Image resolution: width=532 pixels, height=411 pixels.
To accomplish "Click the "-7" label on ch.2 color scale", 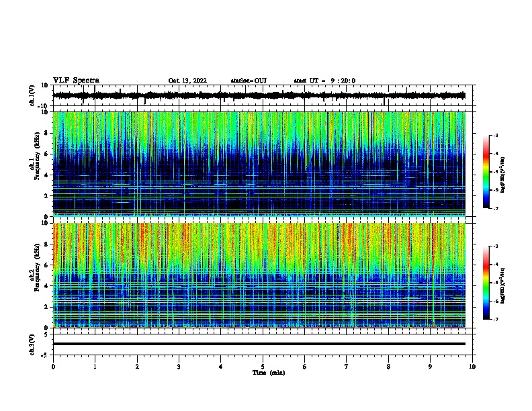I will coord(495,320).
